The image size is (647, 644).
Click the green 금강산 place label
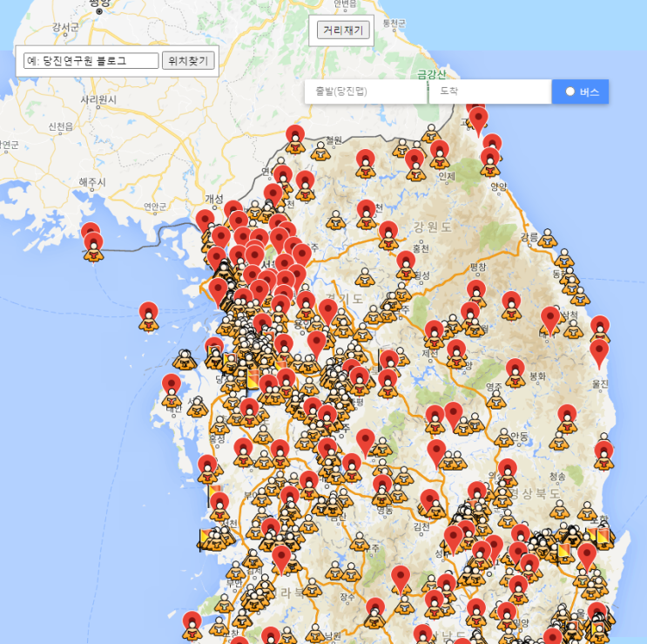432,74
